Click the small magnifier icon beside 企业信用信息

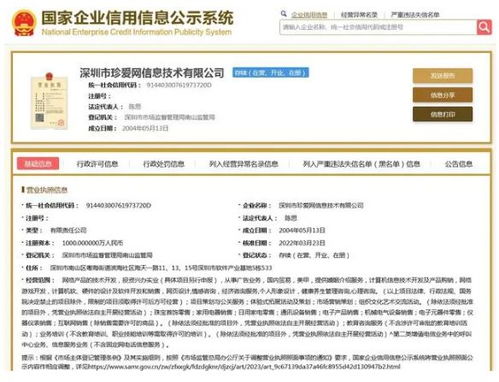click(x=284, y=14)
